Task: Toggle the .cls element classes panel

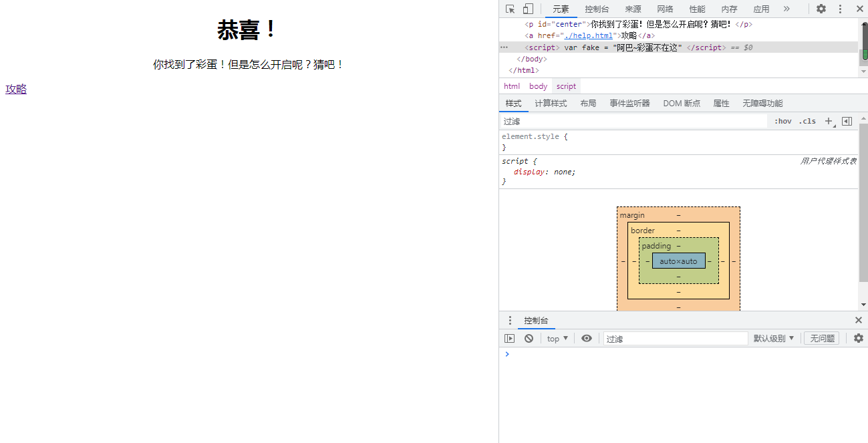Action: (807, 121)
